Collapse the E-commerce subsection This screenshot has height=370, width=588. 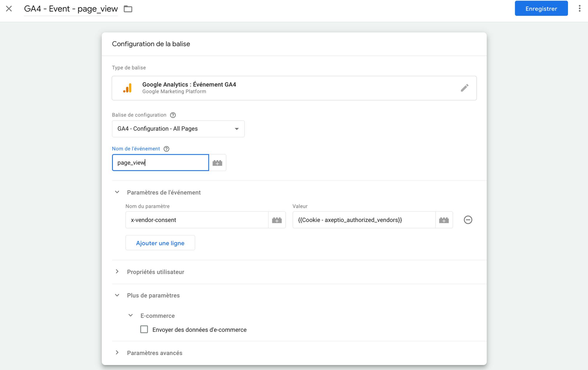131,316
